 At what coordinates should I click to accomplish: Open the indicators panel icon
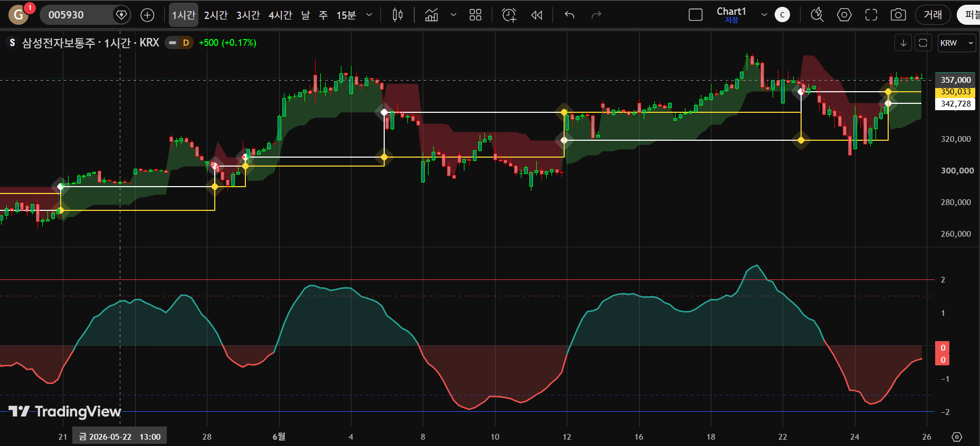(432, 15)
